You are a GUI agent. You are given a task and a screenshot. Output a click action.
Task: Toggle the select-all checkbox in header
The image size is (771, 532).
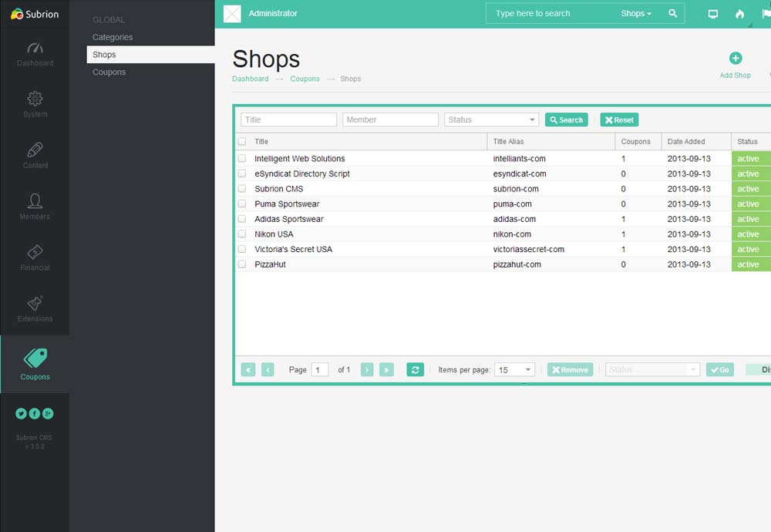242,142
